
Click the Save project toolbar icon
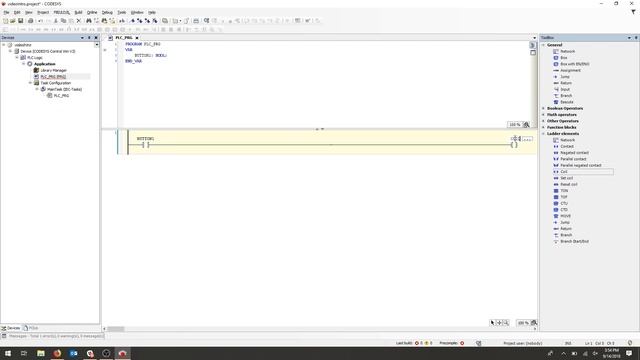click(x=20, y=21)
